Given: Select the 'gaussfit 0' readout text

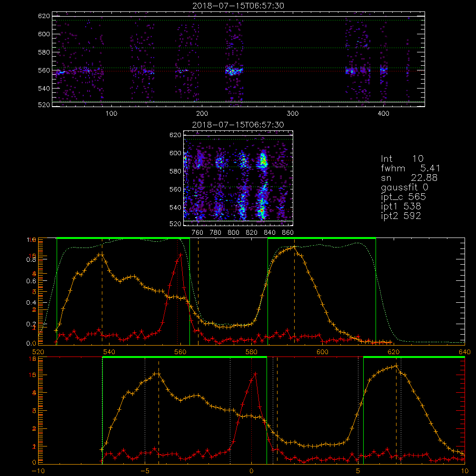Looking at the screenshot, I should point(405,188).
